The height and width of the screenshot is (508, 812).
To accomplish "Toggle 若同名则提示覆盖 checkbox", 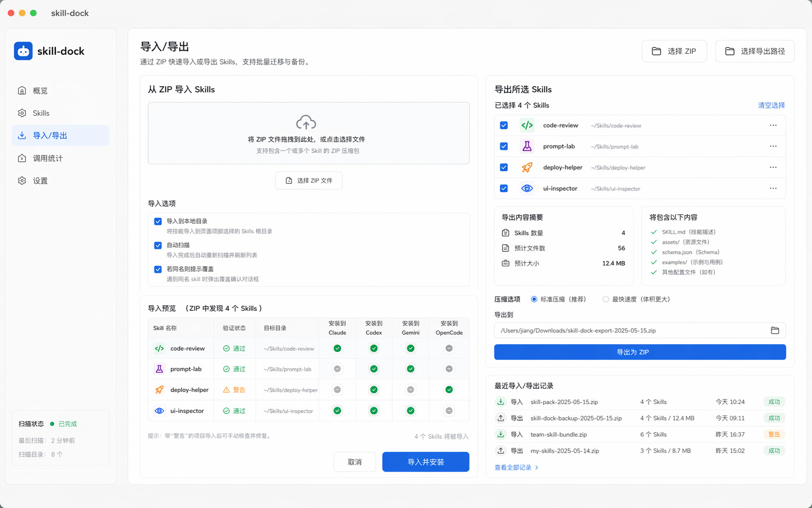I will click(158, 269).
